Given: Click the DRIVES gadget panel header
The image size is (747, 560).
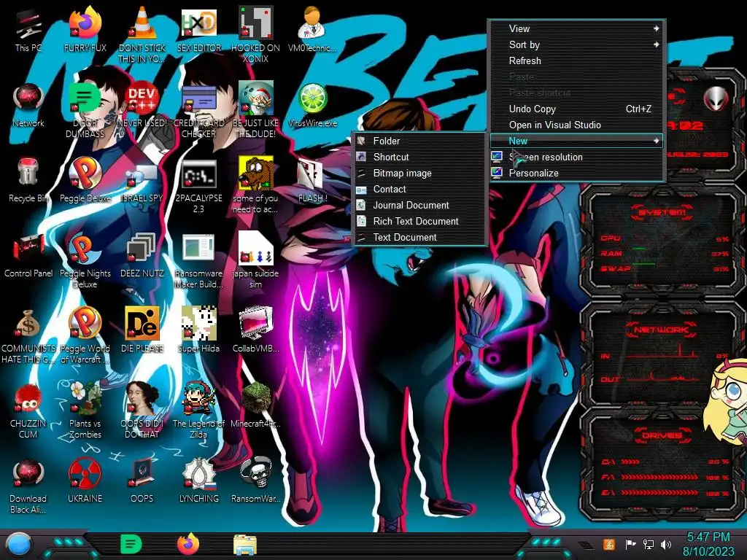Looking at the screenshot, I should pos(661,435).
